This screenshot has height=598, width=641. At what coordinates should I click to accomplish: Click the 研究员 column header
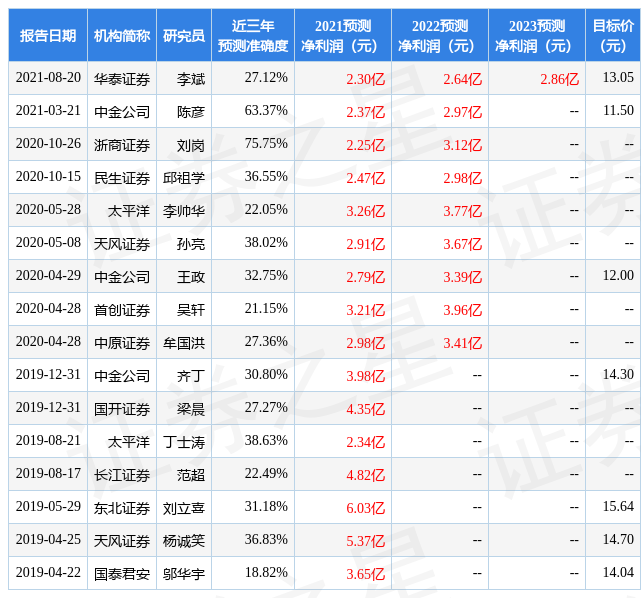point(184,36)
